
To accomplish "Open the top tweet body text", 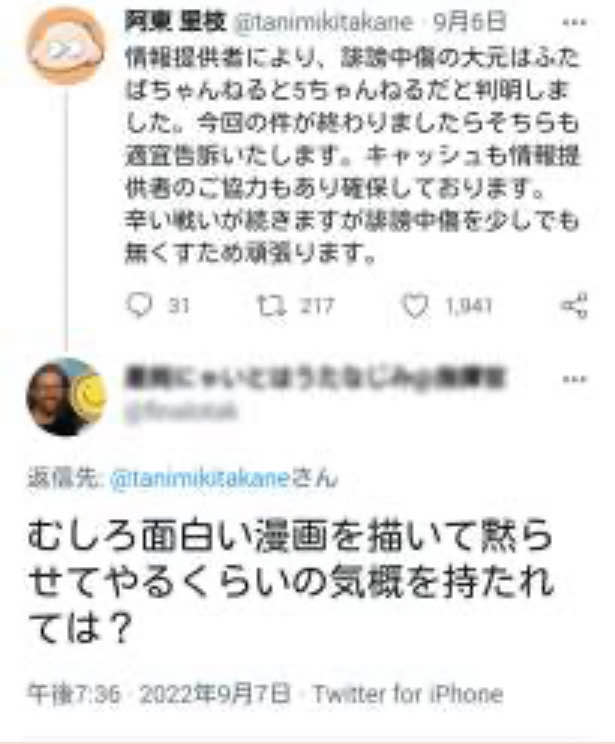I will pyautogui.click(x=352, y=156).
